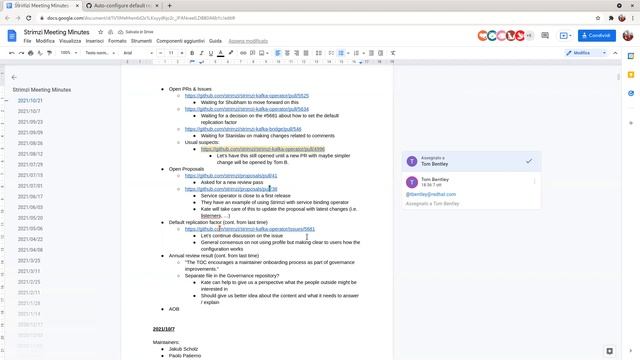This screenshot has width=640, height=360.
Task: Set right text alignment
Action: tap(296, 53)
